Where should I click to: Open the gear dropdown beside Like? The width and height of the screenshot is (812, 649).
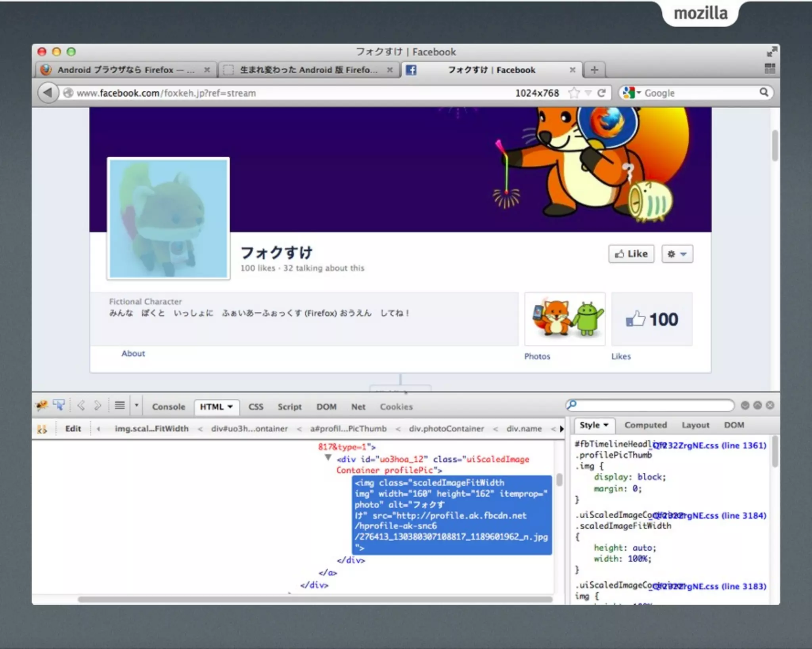point(677,254)
